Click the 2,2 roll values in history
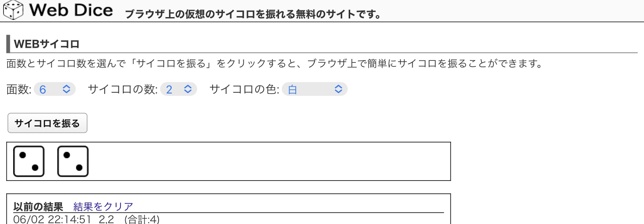The width and height of the screenshot is (644, 224). (106, 219)
